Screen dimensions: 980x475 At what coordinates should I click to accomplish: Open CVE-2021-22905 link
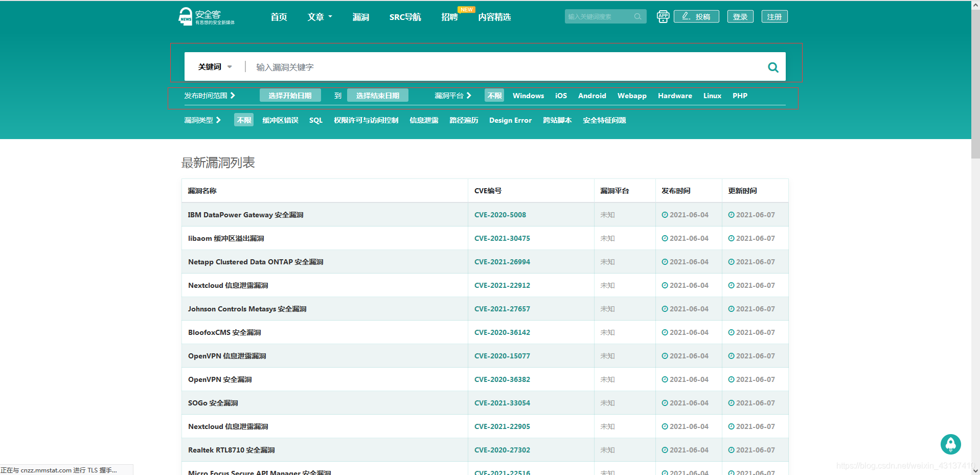(x=502, y=426)
